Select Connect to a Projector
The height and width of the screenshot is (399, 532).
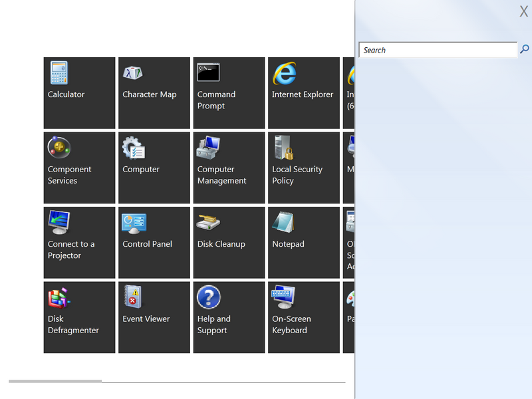pos(79,242)
